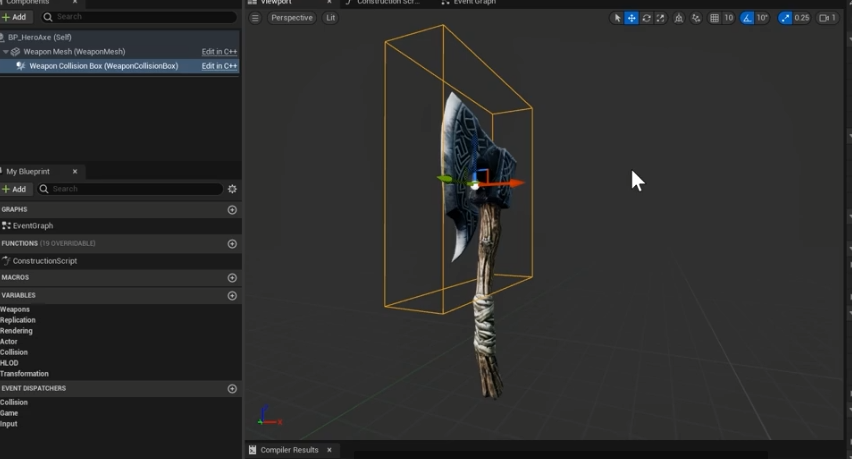Click Weapon Mesh static mesh icon

coord(15,52)
